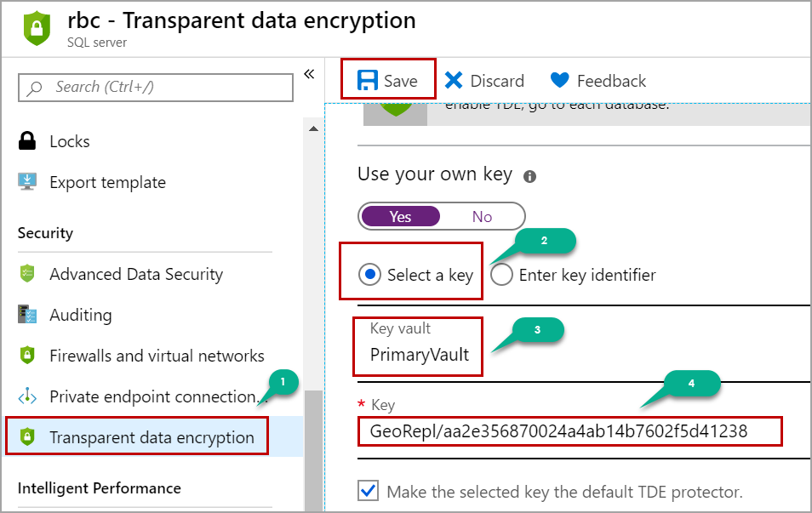Select the 'Select a key' radio button
The height and width of the screenshot is (513, 812).
click(369, 275)
